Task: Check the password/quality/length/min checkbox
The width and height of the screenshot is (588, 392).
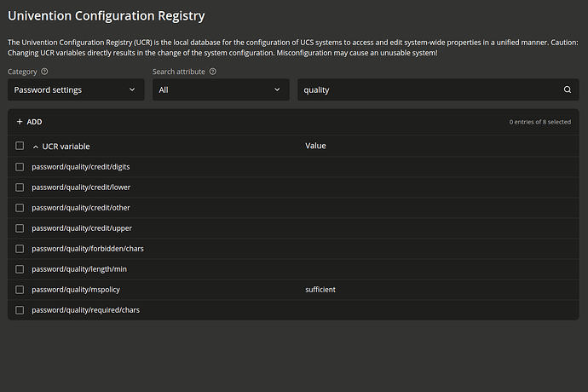Action: pyautogui.click(x=20, y=269)
